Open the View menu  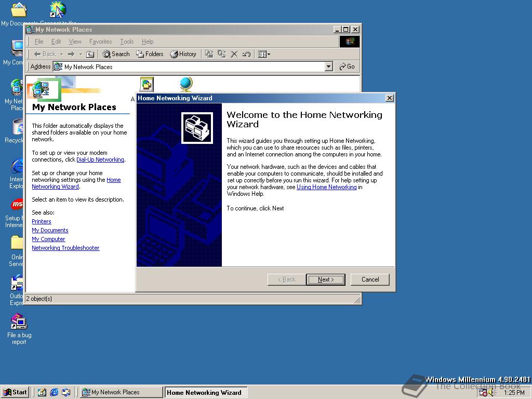(75, 42)
